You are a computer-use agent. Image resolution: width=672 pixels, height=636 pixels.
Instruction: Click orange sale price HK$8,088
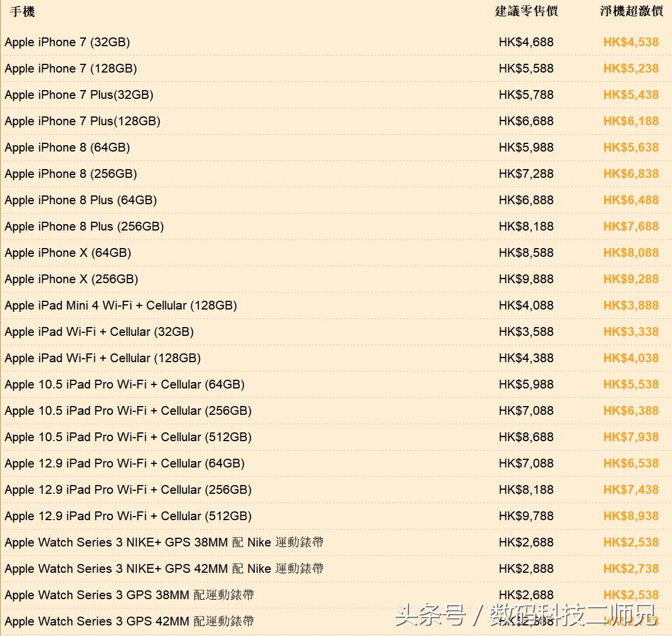[631, 253]
